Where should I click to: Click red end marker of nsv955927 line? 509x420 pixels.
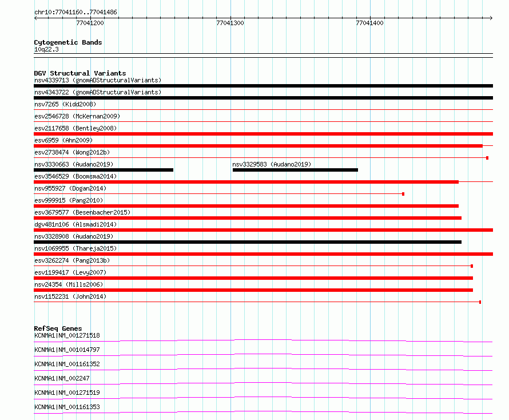403,194
